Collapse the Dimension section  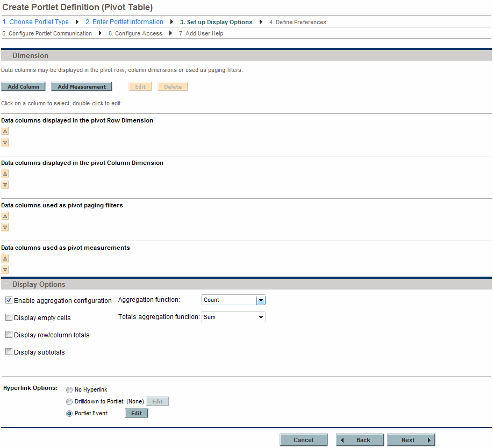pos(6,56)
